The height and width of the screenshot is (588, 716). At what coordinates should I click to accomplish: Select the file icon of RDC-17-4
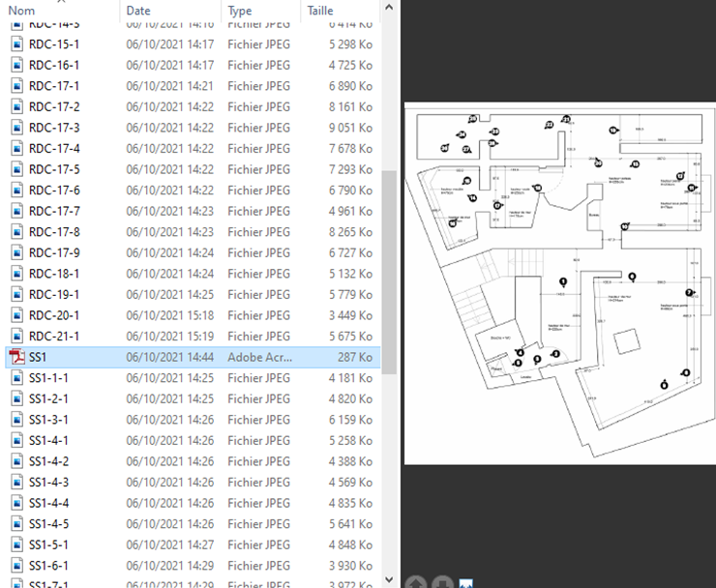(16, 148)
